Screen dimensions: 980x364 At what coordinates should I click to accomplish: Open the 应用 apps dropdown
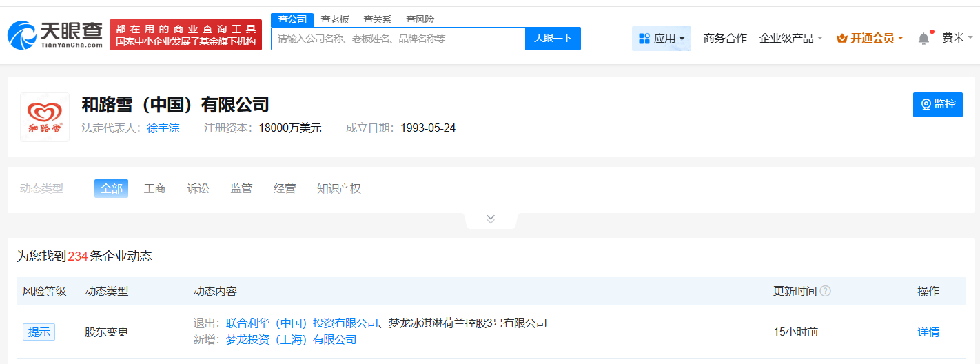pyautogui.click(x=662, y=39)
